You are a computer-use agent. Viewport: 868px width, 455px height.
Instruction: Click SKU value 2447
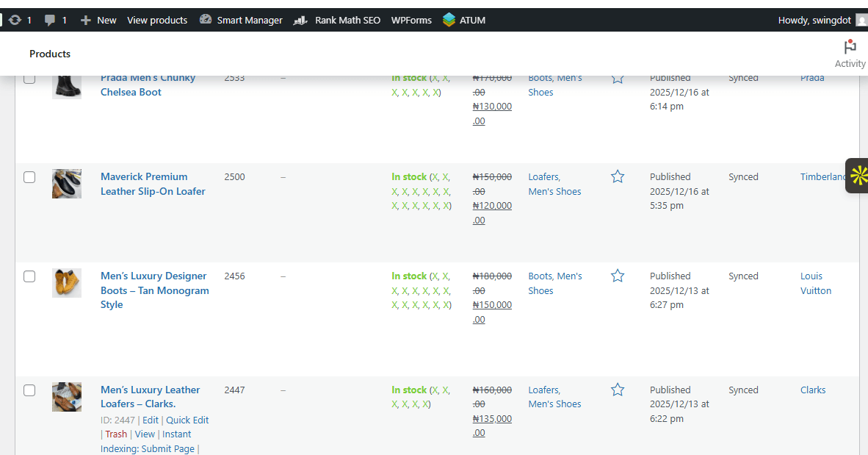click(235, 390)
